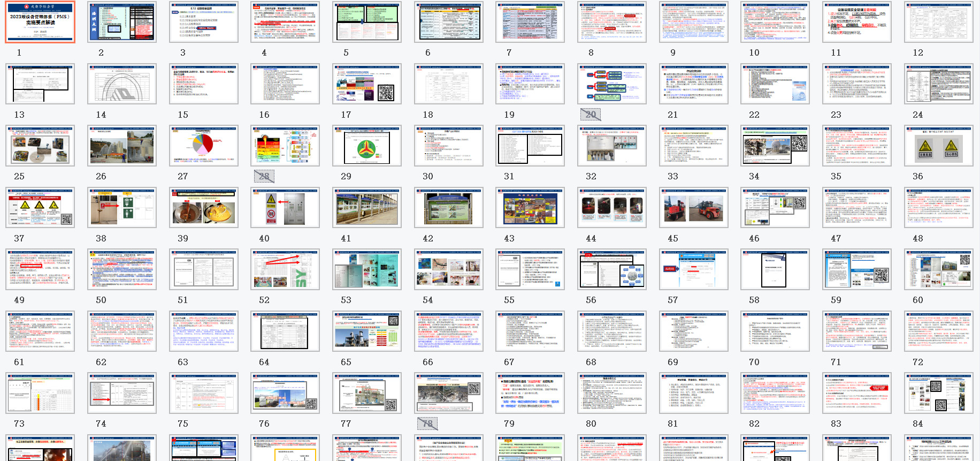Screen dimensions: 980x461
Task: Click the hidden slide number 20 marker
Action: click(591, 115)
